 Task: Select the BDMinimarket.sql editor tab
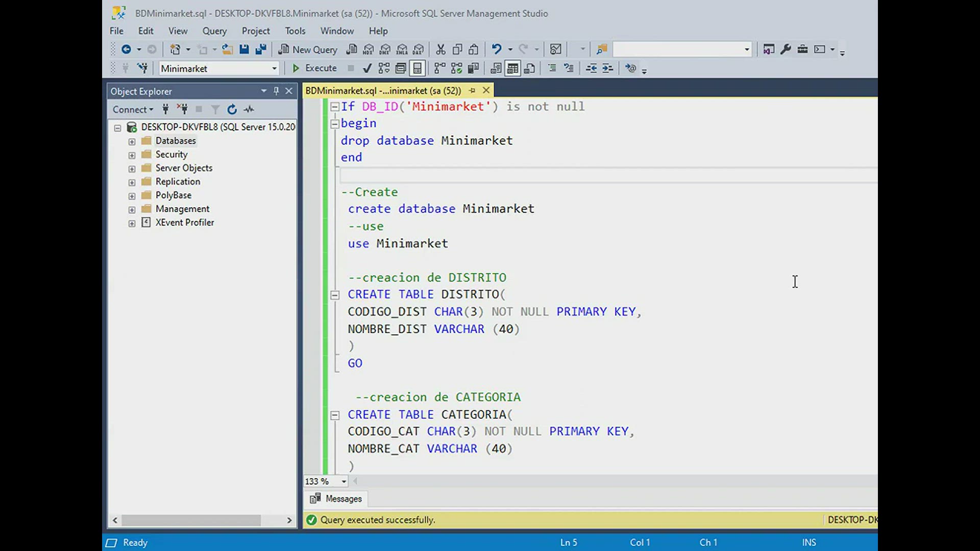(x=383, y=91)
